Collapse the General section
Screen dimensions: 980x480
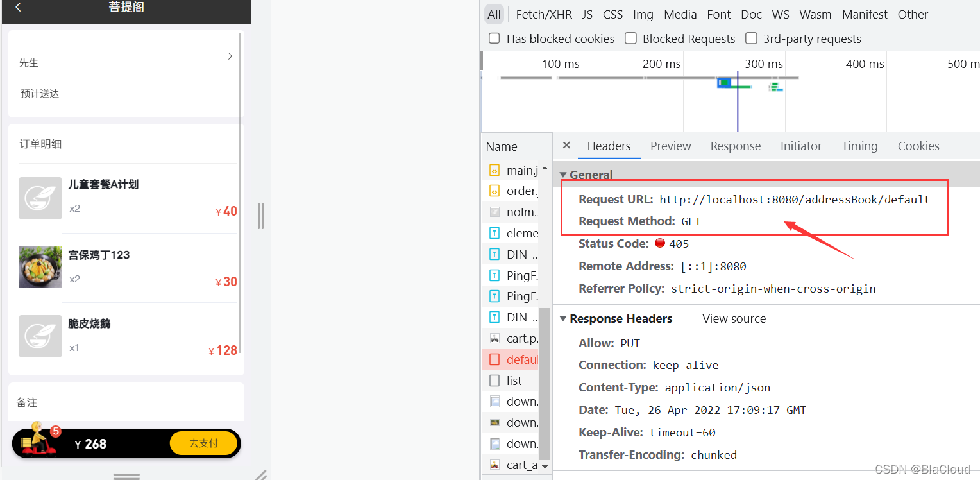point(563,175)
